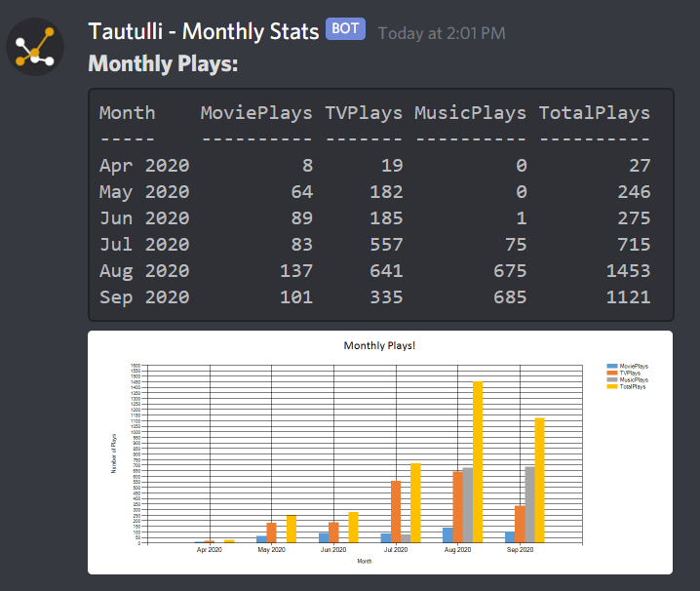Viewport: 700px width, 591px height.
Task: Click the total plays value 1121
Action: click(x=628, y=297)
